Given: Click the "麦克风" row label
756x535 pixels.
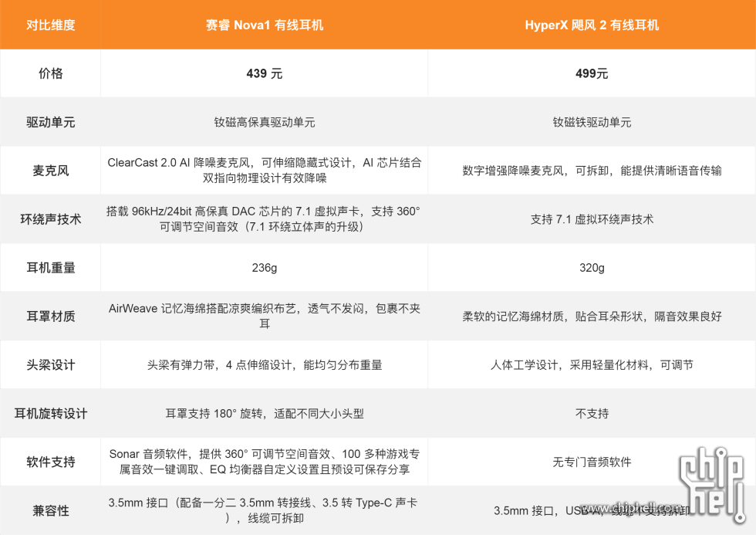Looking at the screenshot, I should (x=51, y=171).
